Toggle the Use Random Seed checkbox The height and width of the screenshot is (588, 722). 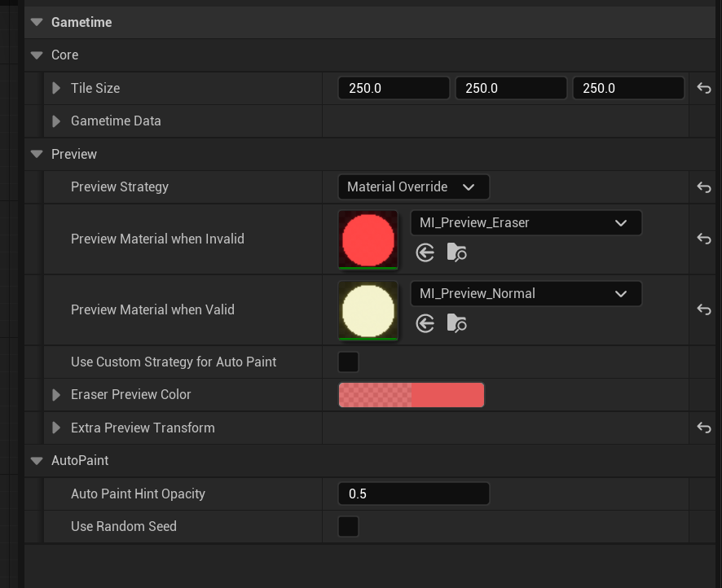[x=348, y=526]
